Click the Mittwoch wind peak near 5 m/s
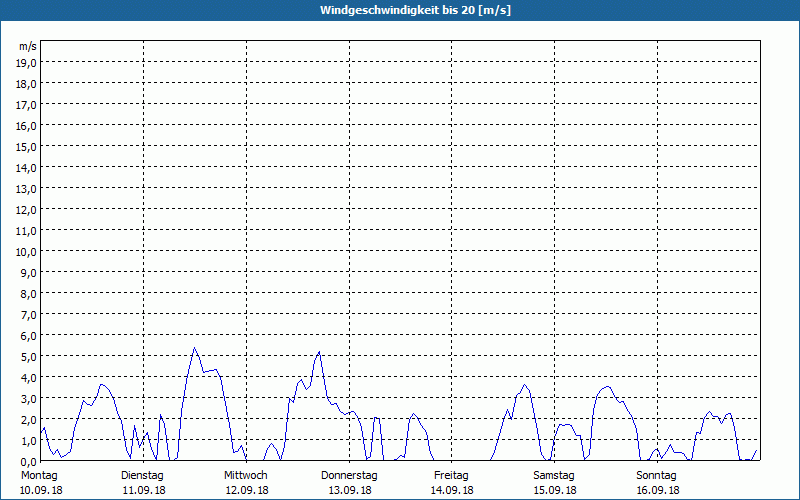The image size is (800, 500). 319,352
